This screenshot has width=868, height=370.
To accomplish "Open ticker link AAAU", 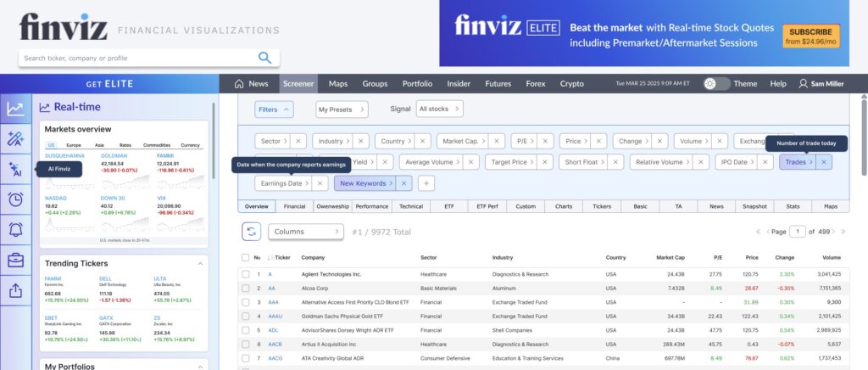I will (275, 317).
